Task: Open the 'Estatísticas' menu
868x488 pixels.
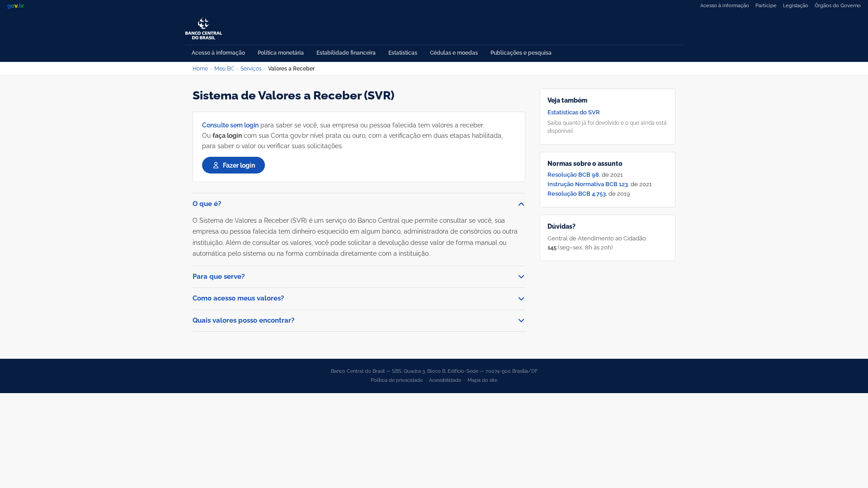Action: coord(402,53)
